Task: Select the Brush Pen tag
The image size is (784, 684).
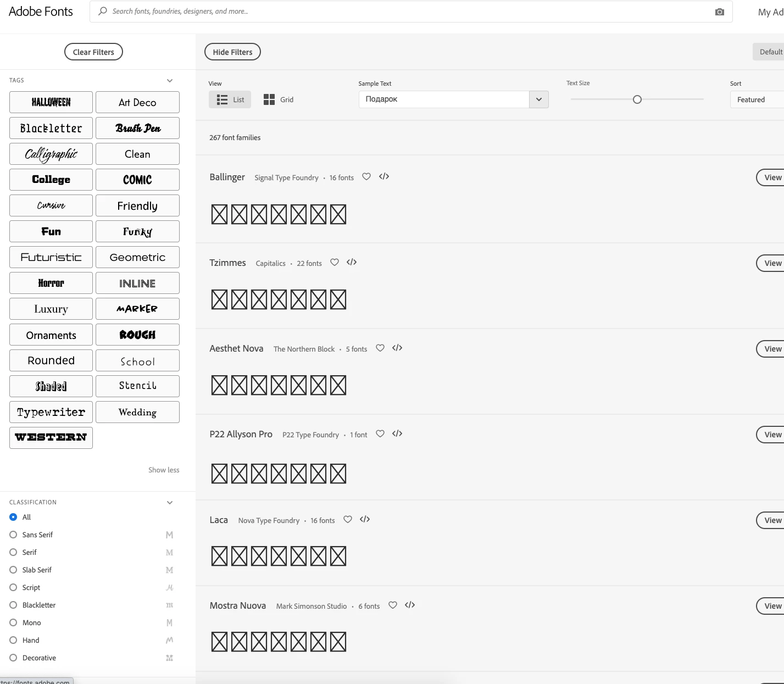Action: (137, 128)
